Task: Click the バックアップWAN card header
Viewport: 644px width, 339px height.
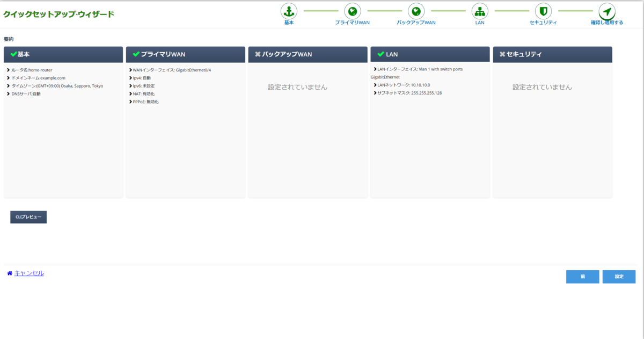Action: (308, 54)
